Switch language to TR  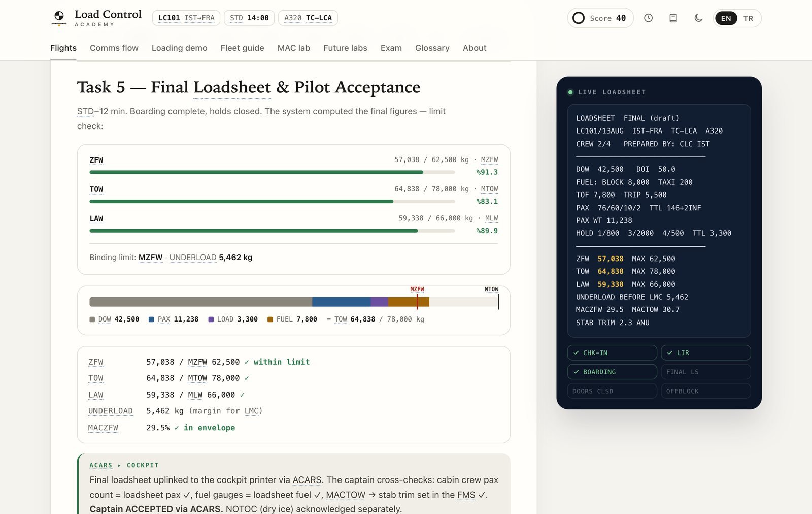tap(748, 18)
